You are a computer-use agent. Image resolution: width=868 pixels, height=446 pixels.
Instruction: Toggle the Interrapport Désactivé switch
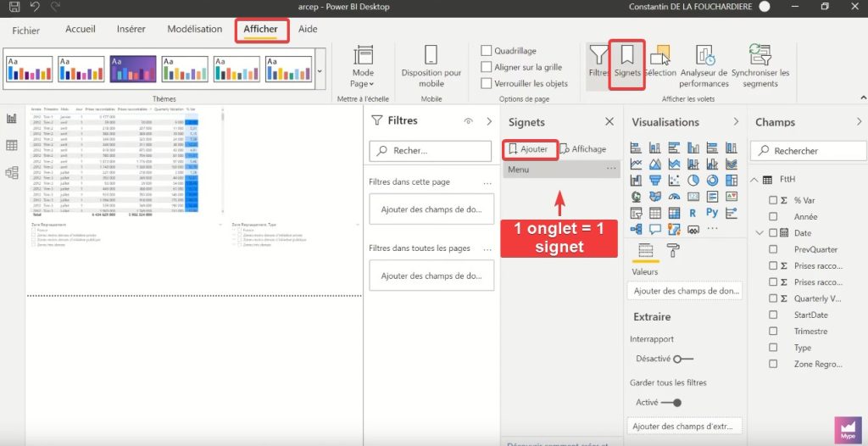tap(683, 359)
